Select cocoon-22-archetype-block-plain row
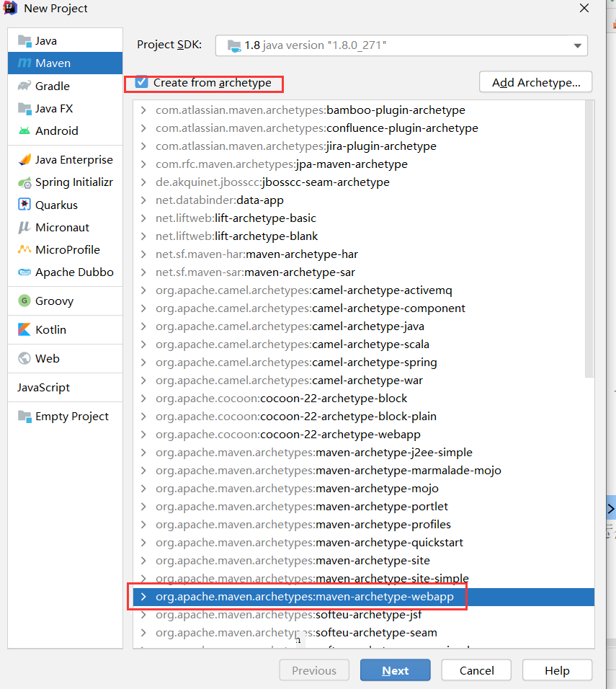Screen dimensions: 616x689 click(x=363, y=416)
